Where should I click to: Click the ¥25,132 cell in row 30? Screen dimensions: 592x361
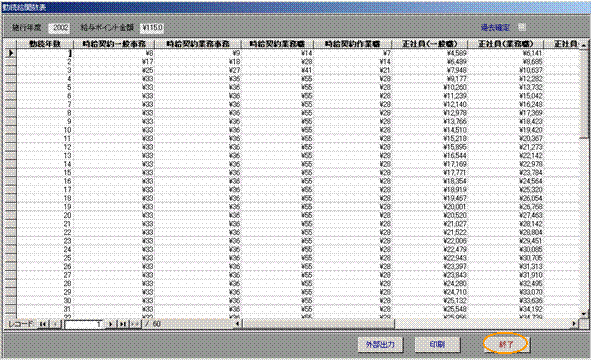point(430,301)
